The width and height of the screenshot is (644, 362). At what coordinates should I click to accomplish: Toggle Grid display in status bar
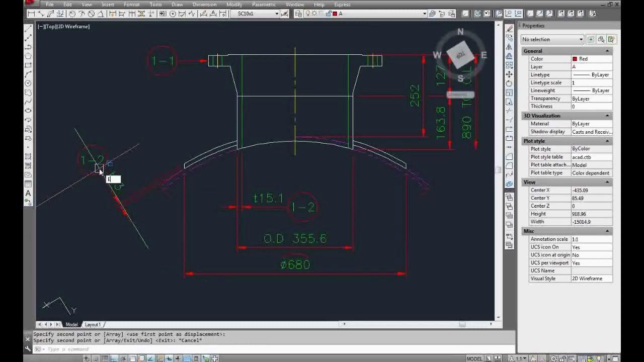(x=105, y=358)
